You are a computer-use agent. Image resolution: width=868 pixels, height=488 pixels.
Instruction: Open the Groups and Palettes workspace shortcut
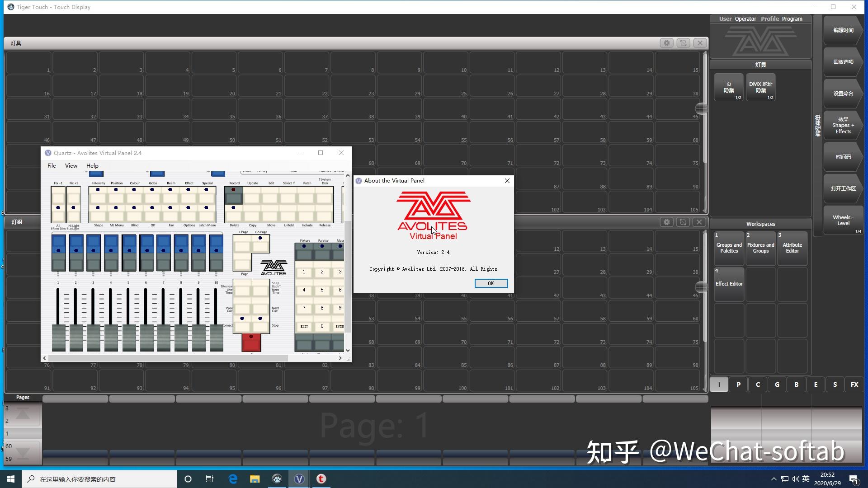[728, 248]
